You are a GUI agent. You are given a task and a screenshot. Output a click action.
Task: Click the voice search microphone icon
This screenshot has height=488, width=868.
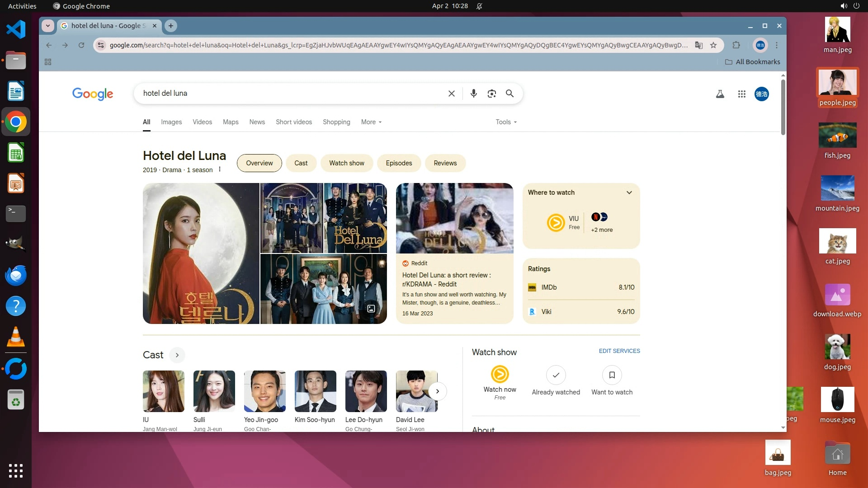tap(473, 94)
